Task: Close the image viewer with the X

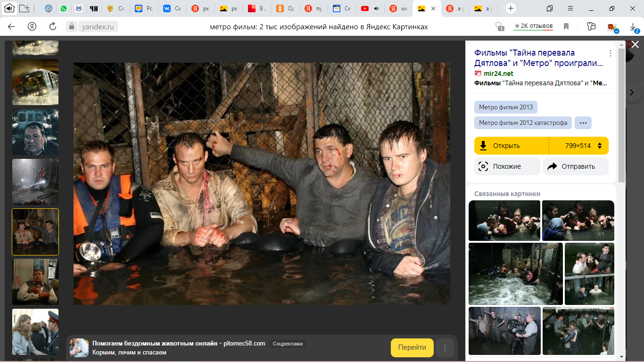Action: point(635,44)
